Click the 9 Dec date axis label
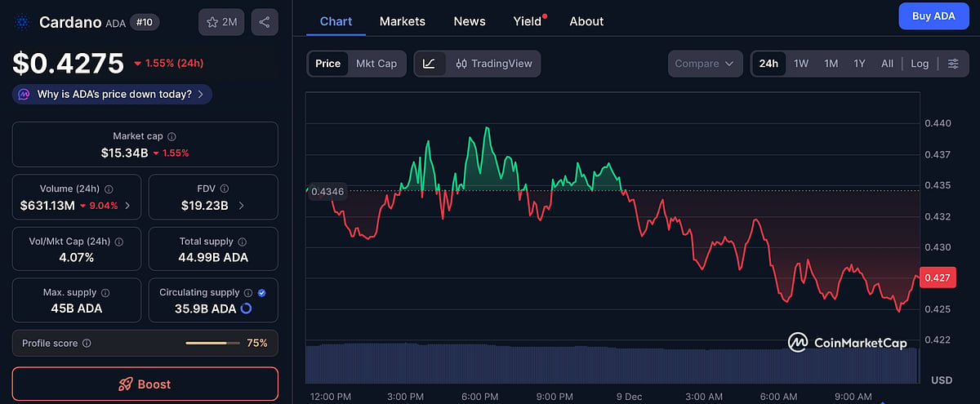This screenshot has height=404, width=980. (x=629, y=397)
